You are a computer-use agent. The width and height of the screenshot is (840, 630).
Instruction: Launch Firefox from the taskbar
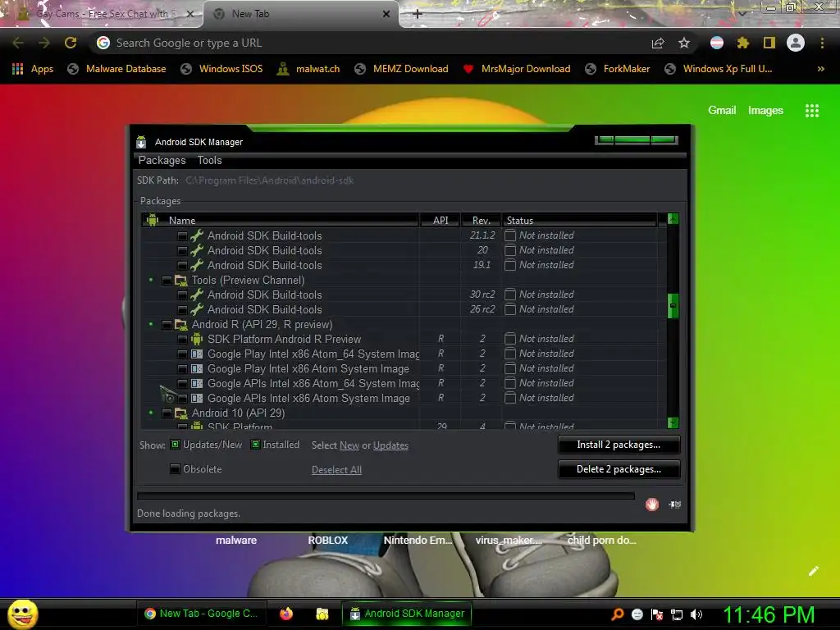(286, 614)
